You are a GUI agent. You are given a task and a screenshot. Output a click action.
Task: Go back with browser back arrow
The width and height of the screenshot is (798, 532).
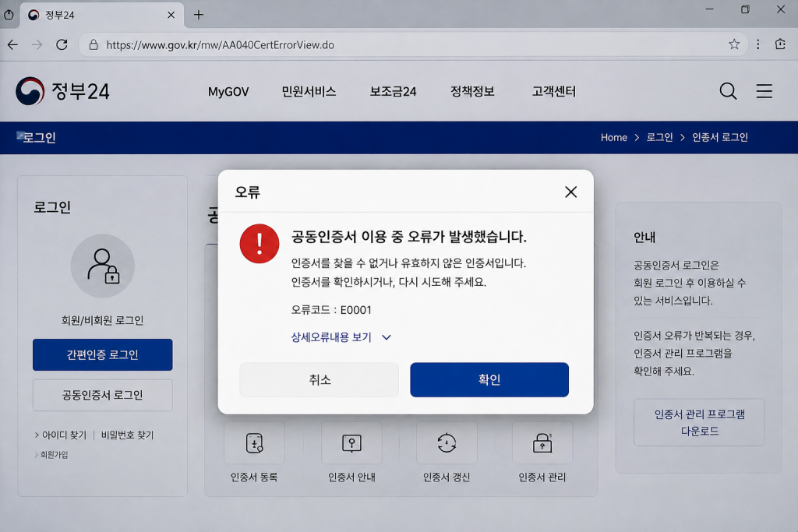point(12,44)
